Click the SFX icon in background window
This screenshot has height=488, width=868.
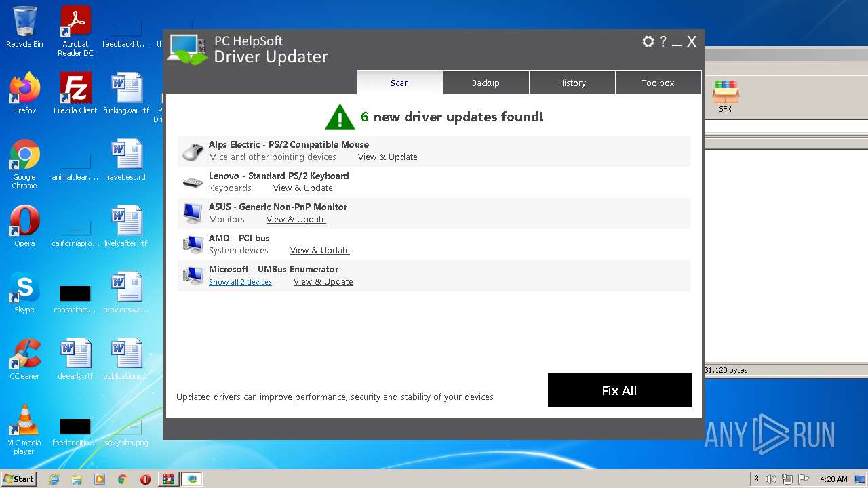tap(725, 96)
